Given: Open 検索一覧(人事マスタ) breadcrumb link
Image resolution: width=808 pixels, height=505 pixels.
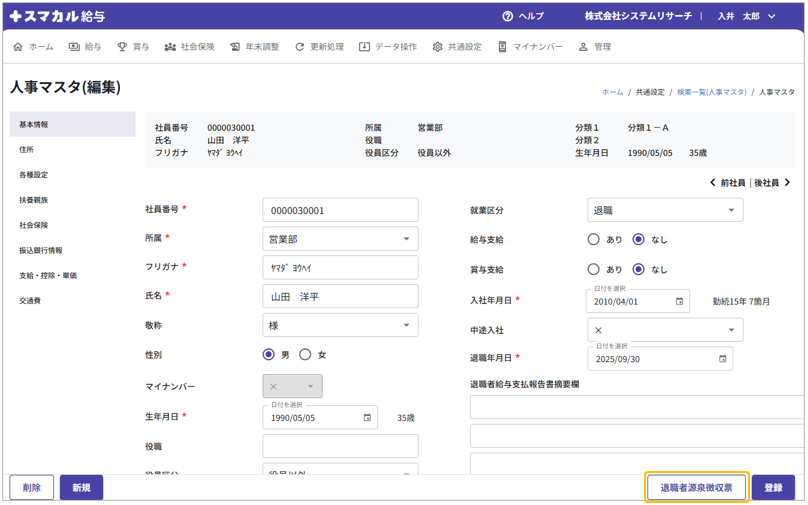Looking at the screenshot, I should pyautogui.click(x=711, y=92).
